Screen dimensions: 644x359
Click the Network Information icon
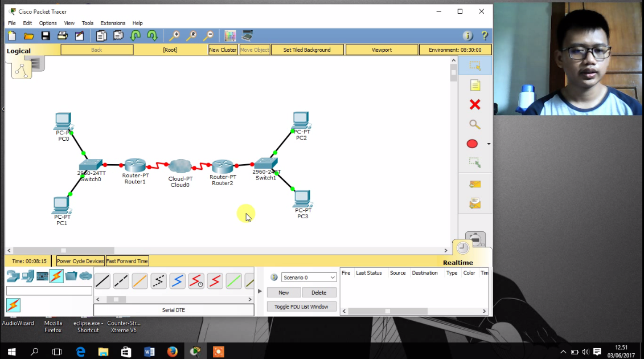(468, 36)
